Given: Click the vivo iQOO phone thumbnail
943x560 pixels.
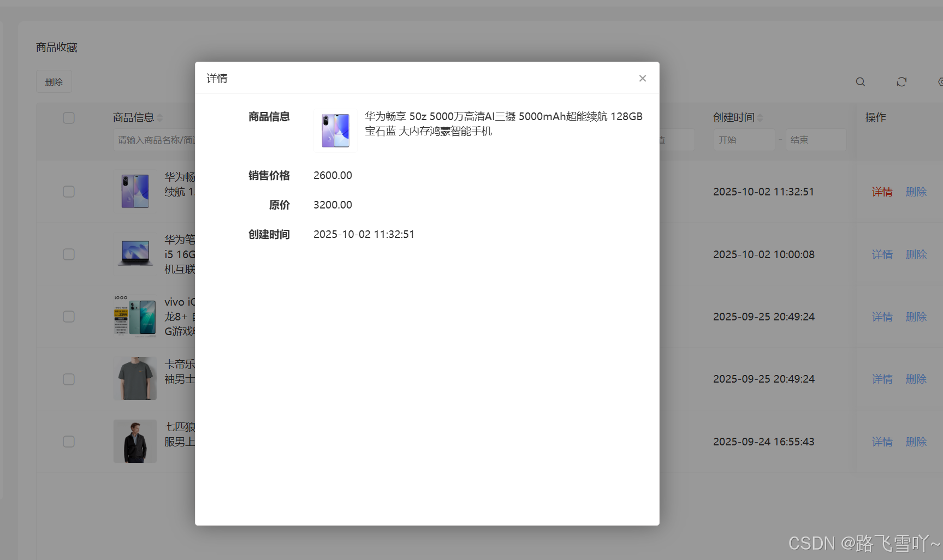Looking at the screenshot, I should 135,316.
